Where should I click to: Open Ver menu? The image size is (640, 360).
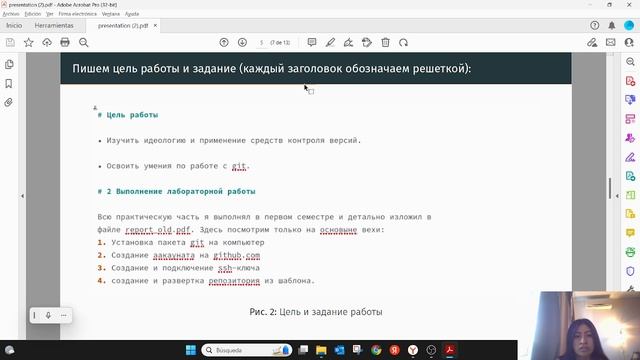pos(50,14)
